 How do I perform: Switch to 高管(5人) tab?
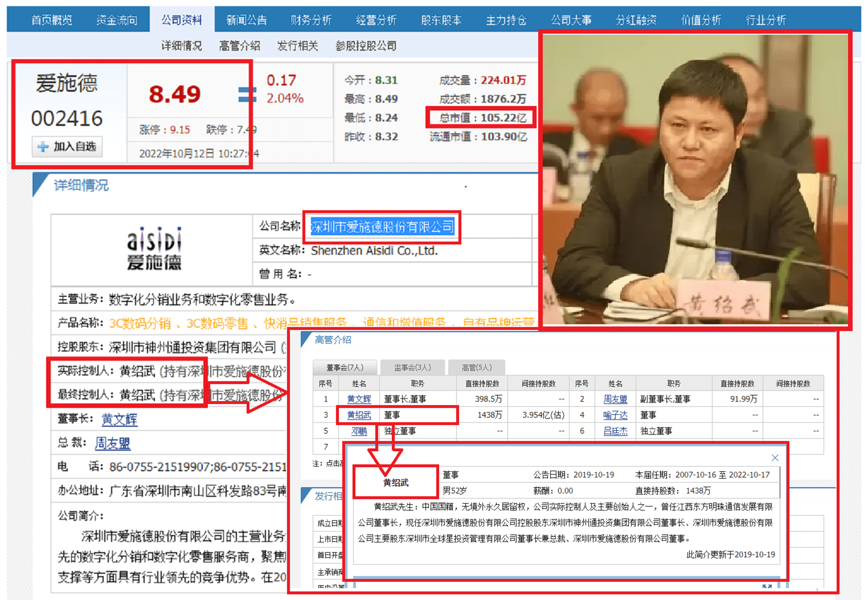coord(477,367)
